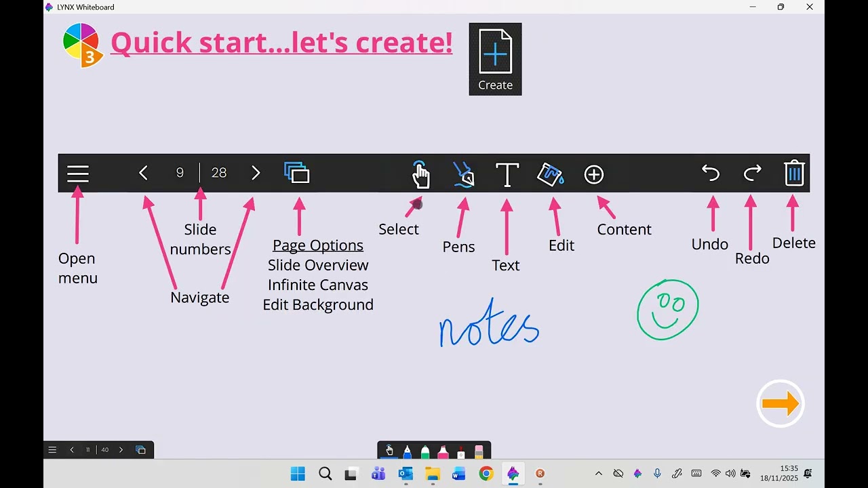Click the Open menu label
868x488 pixels.
[x=77, y=268]
